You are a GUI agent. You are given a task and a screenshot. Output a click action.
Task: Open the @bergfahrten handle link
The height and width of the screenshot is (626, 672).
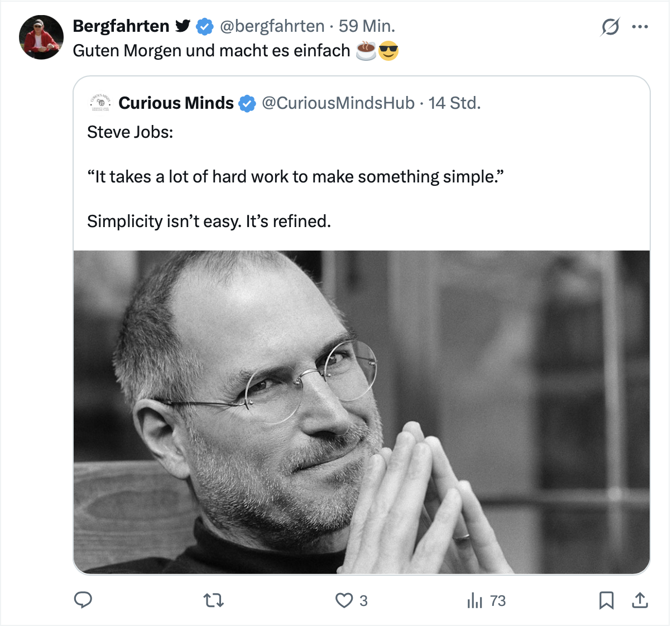tap(272, 26)
